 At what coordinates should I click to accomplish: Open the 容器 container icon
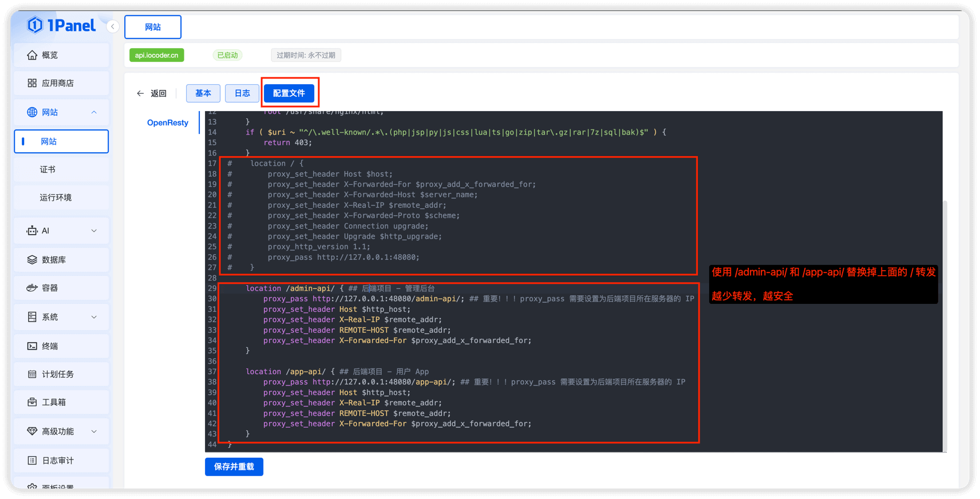coord(32,288)
